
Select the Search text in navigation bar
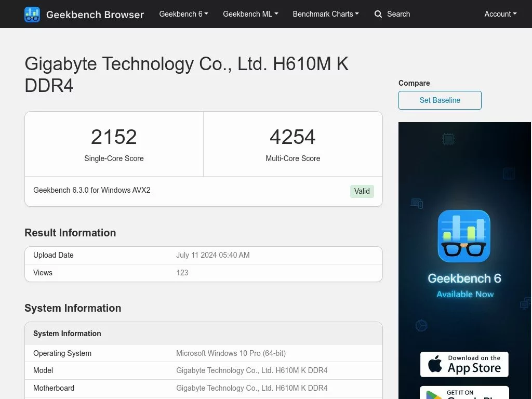[x=398, y=14]
